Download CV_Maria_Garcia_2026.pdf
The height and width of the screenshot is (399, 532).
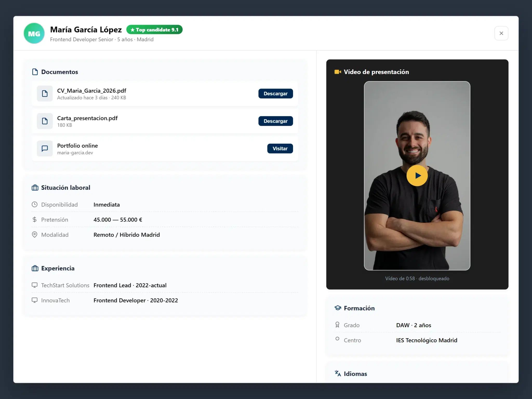tap(276, 94)
